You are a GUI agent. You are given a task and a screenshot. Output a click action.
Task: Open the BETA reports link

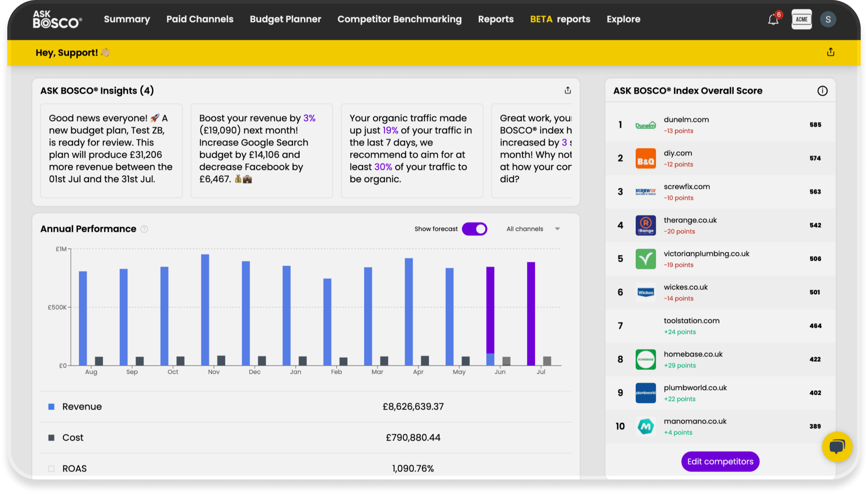(560, 19)
